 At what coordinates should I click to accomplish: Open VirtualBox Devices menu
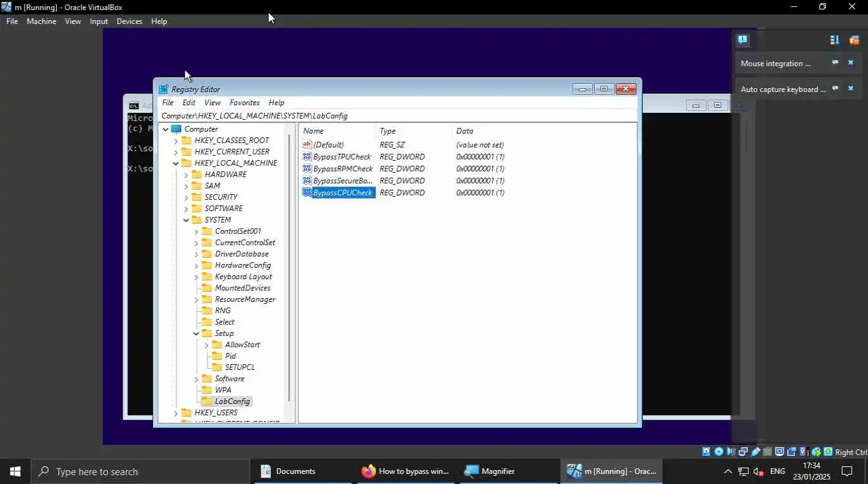click(x=129, y=21)
